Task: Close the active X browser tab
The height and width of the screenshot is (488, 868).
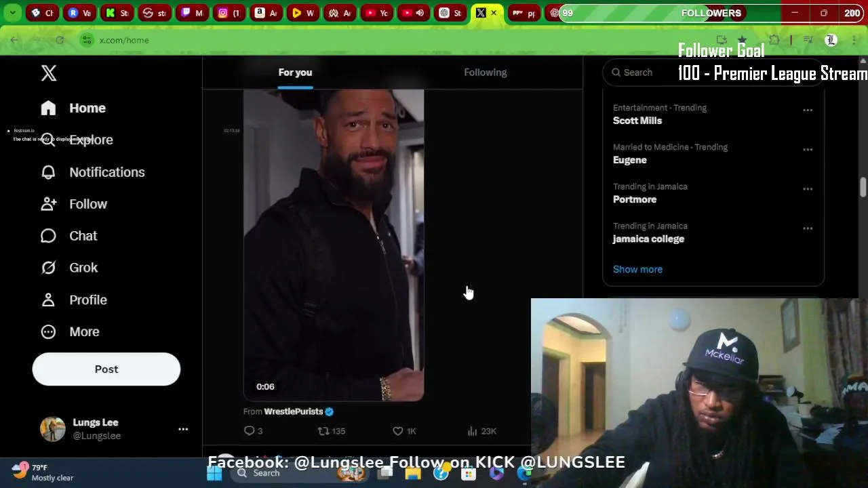Action: tap(494, 13)
